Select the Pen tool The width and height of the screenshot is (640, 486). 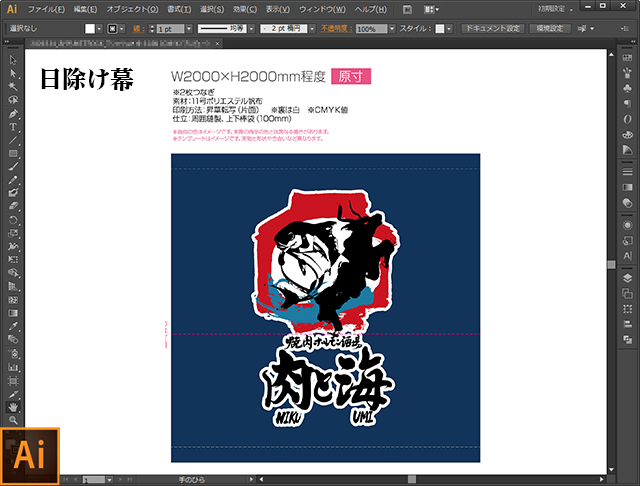(13, 113)
